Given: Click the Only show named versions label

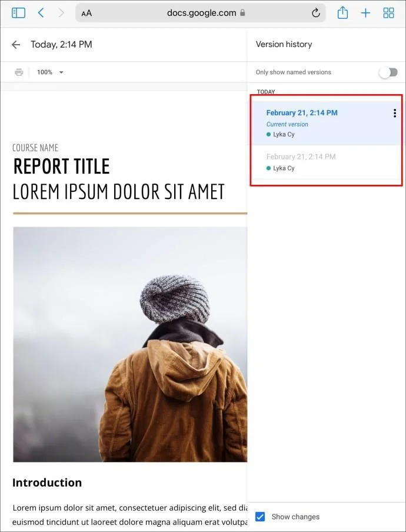Looking at the screenshot, I should [x=294, y=72].
